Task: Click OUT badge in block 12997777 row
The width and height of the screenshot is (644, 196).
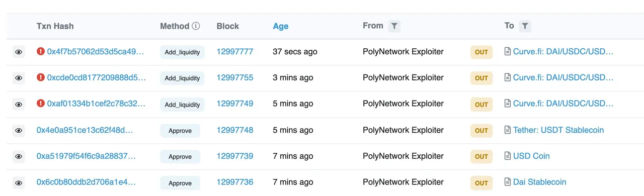Action: pos(481,52)
